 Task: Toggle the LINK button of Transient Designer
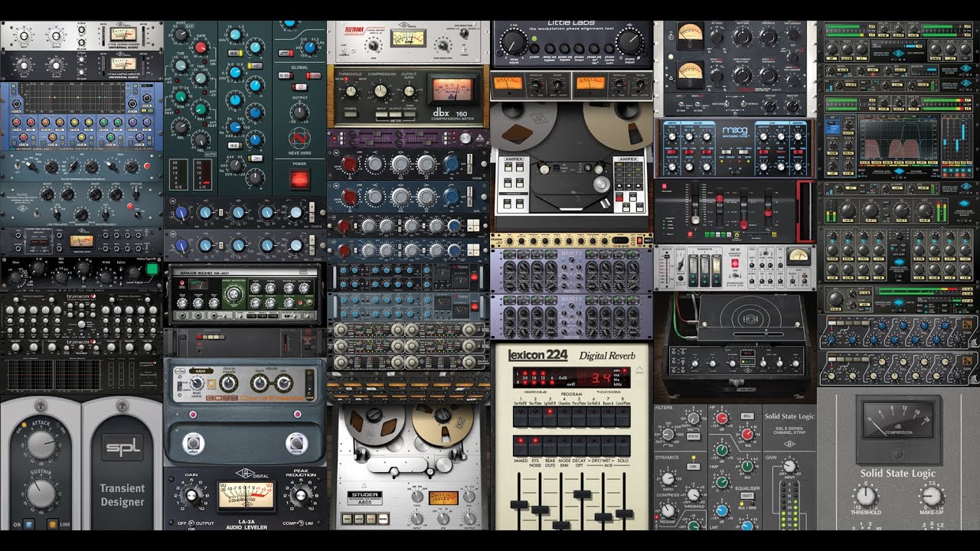click(53, 524)
